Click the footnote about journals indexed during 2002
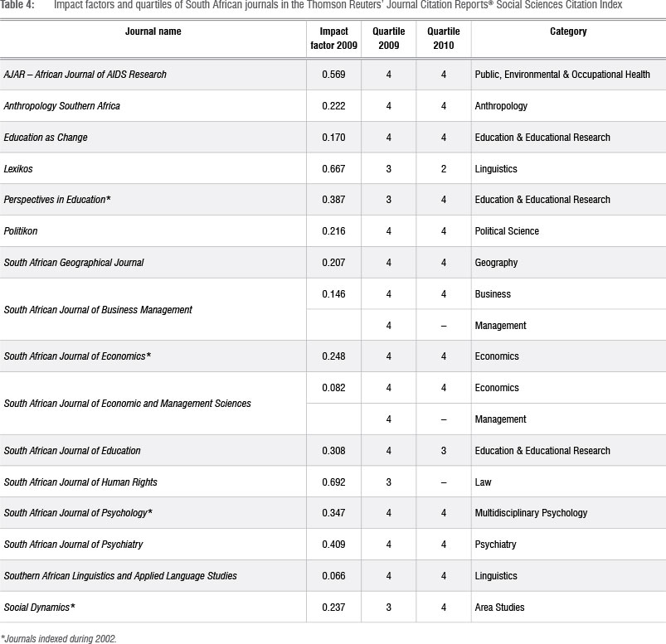The height and width of the screenshot is (644, 666). pyautogui.click(x=58, y=637)
